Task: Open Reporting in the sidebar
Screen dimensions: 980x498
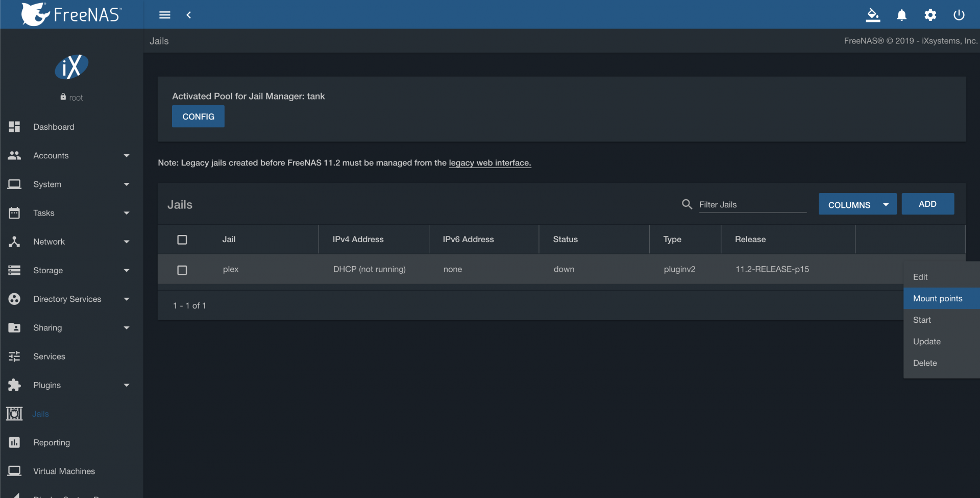Action: (x=52, y=442)
